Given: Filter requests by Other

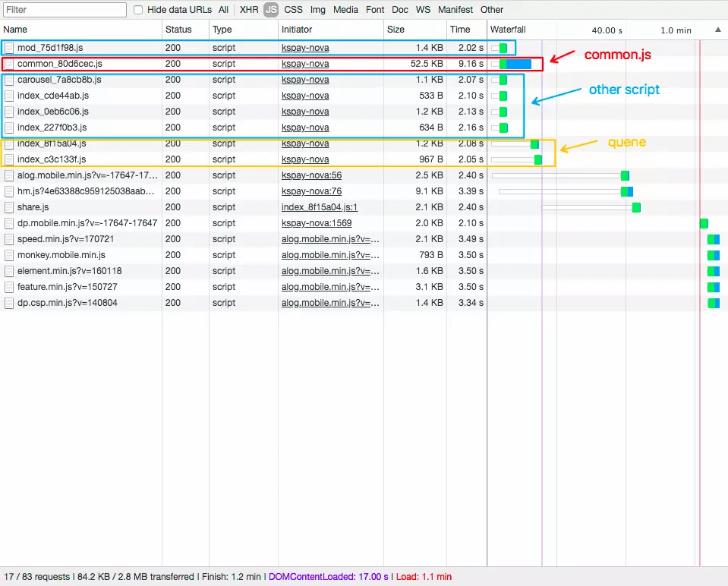Looking at the screenshot, I should tap(492, 10).
